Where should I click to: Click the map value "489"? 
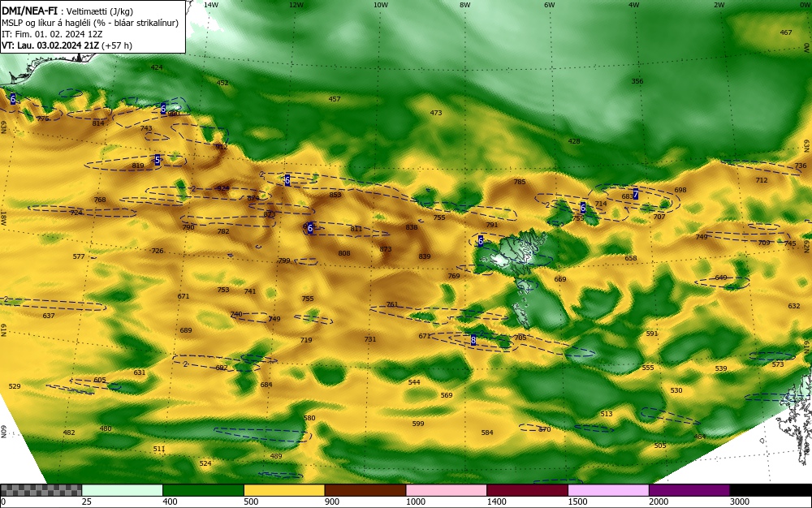click(x=276, y=456)
